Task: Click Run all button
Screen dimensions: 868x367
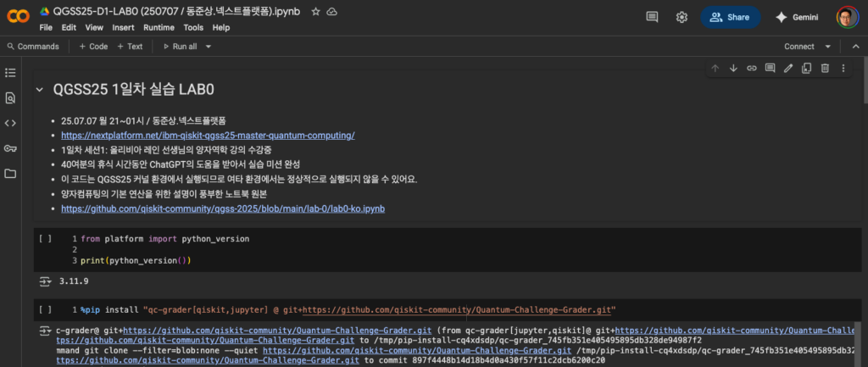Action: coord(181,47)
